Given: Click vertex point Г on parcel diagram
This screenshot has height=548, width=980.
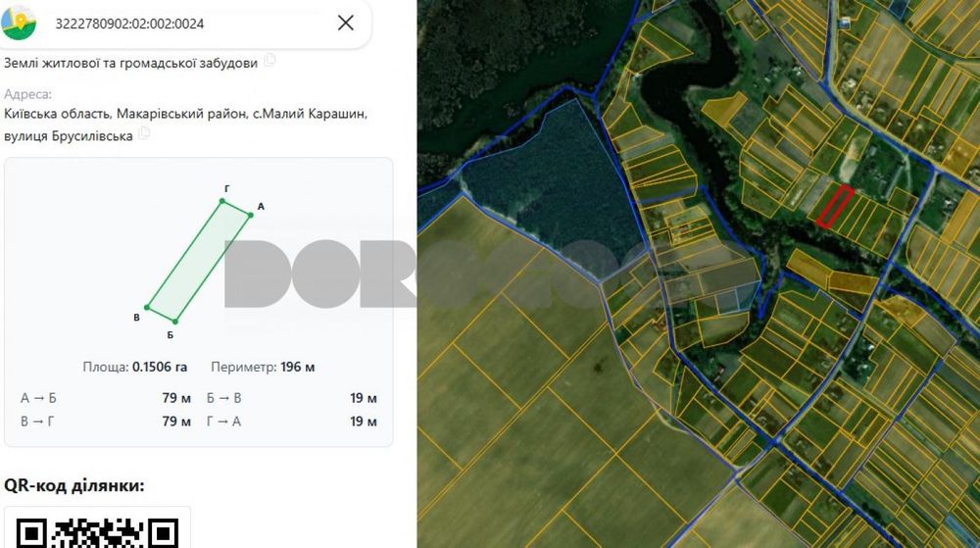Looking at the screenshot, I should point(221,201).
